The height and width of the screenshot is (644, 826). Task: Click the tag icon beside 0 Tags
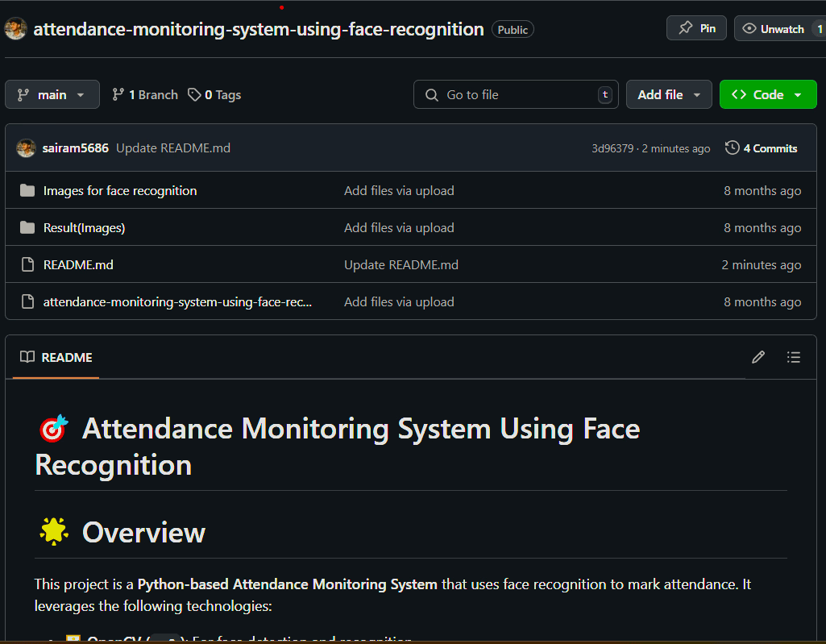pyautogui.click(x=194, y=95)
